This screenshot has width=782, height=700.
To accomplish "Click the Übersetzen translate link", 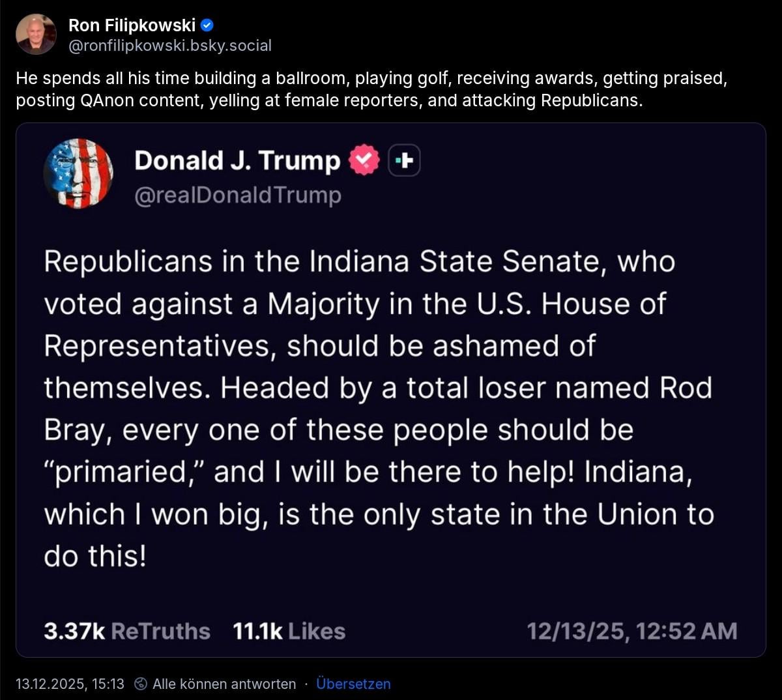I will (x=353, y=684).
